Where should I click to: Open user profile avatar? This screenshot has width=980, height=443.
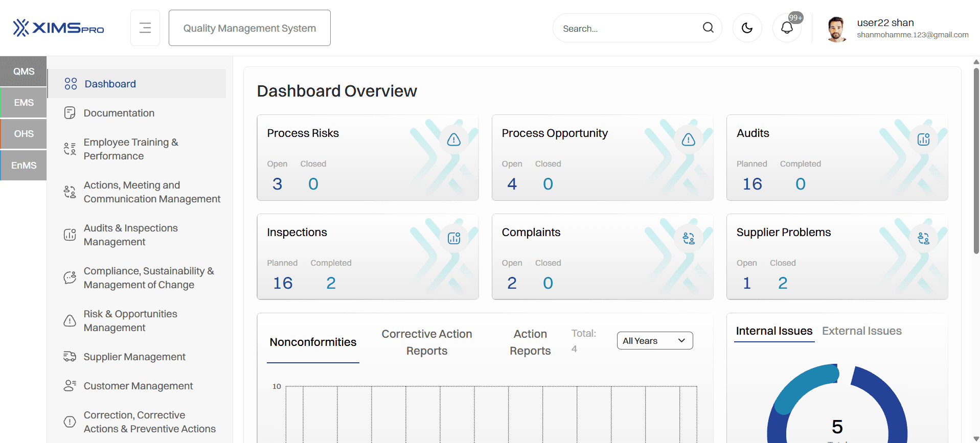click(836, 29)
